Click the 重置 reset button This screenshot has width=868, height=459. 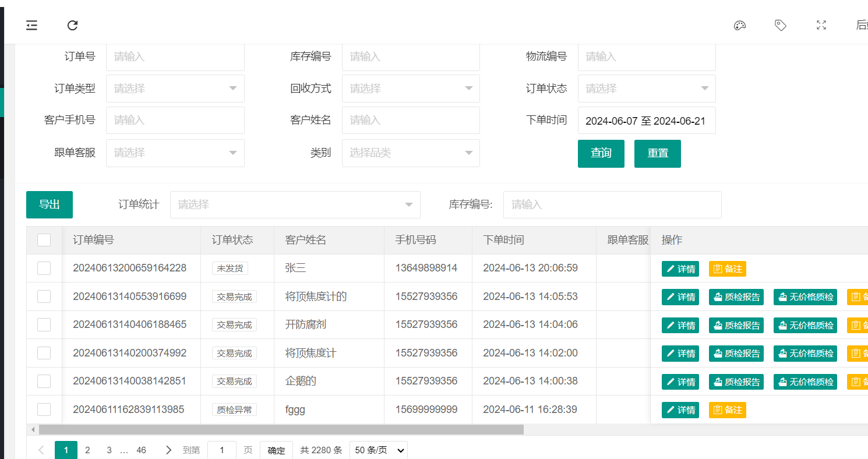coord(658,153)
